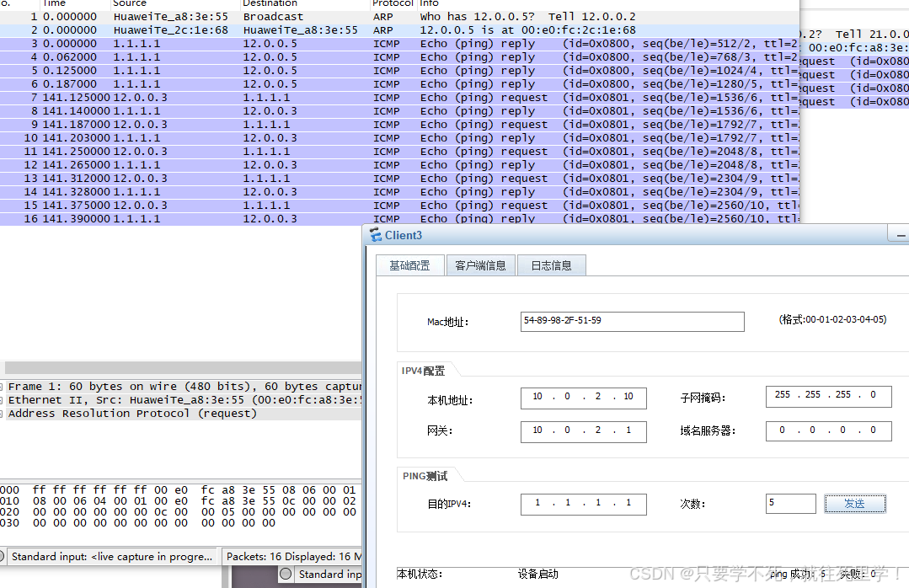Screen dimensions: 909x588
Task: Open the 日志信息 tab
Action: [x=551, y=265]
